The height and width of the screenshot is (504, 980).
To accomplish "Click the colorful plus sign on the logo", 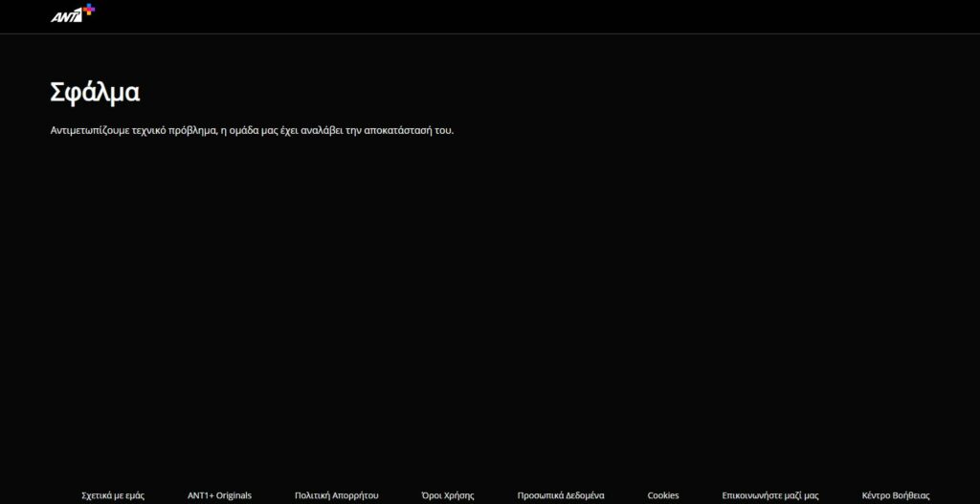I will point(89,10).
